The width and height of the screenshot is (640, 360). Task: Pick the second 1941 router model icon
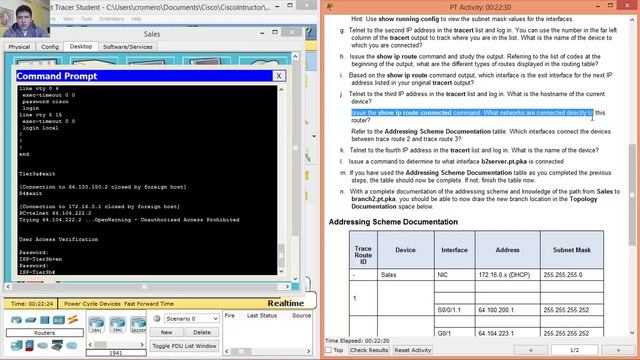pos(118,324)
